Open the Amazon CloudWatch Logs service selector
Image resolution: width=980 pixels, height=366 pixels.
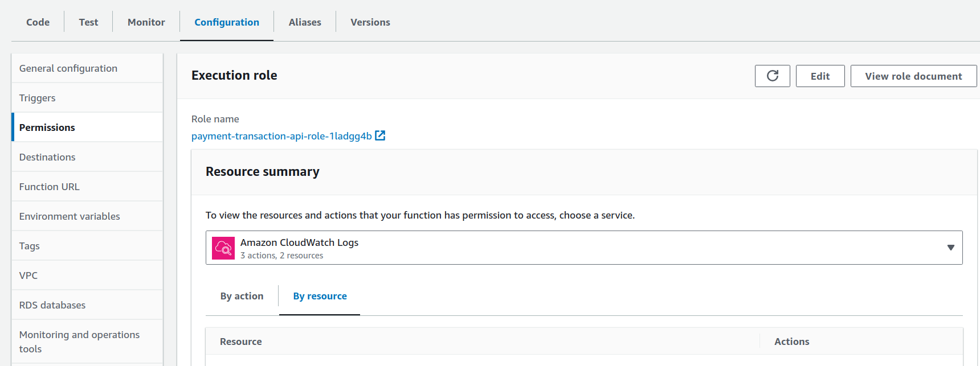pos(583,248)
